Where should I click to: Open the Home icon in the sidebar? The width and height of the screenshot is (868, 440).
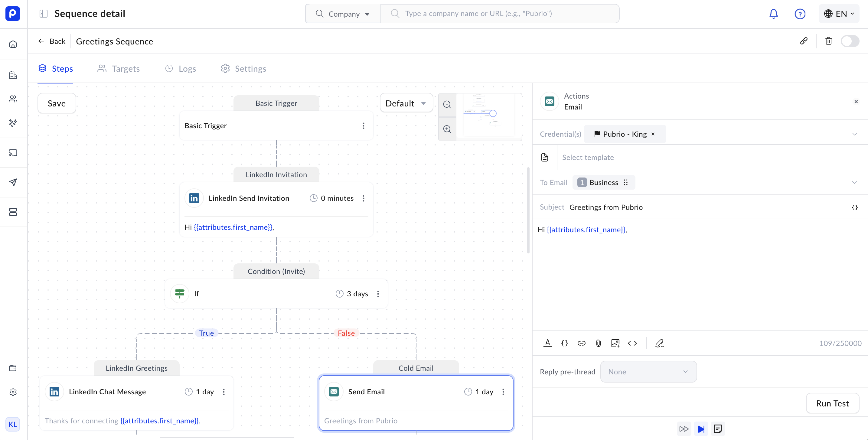13,44
